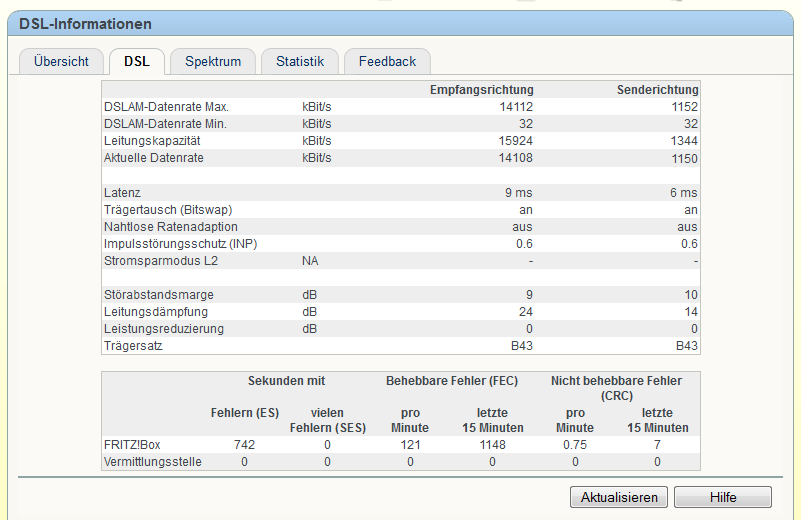
Task: Go to the Statistik tab
Action: tap(300, 61)
